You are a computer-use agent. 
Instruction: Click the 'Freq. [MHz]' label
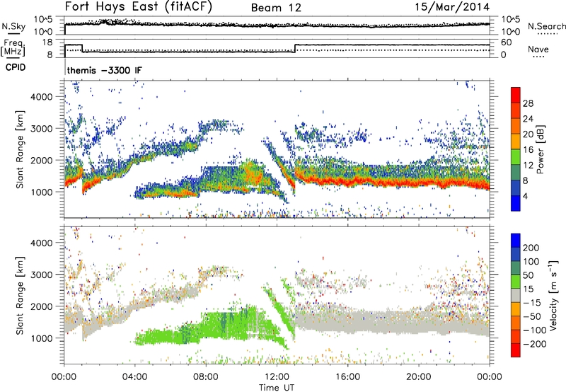[x=13, y=48]
